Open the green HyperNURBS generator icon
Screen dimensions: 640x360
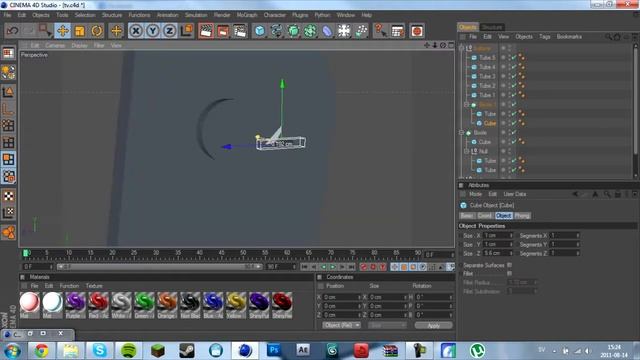[293, 31]
